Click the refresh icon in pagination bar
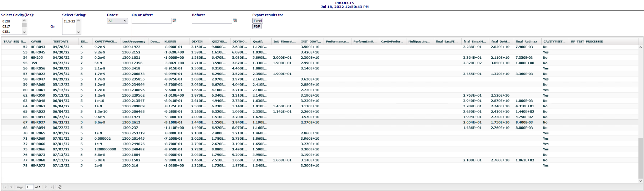Viewport: 644px width, 191px height. [x=60, y=187]
